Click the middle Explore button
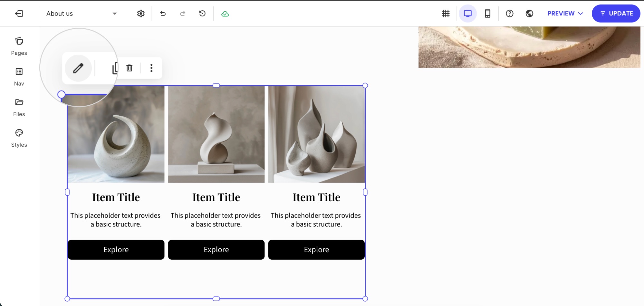 216,250
